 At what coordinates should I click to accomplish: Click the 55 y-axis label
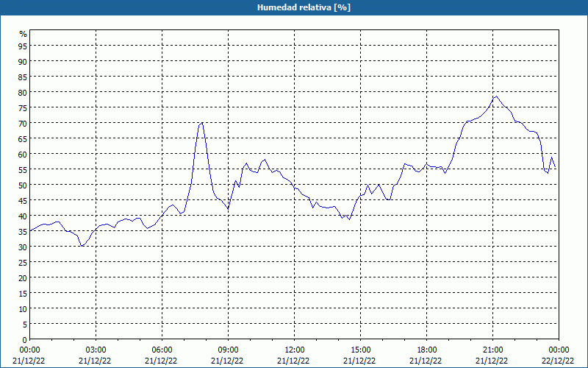click(x=23, y=169)
